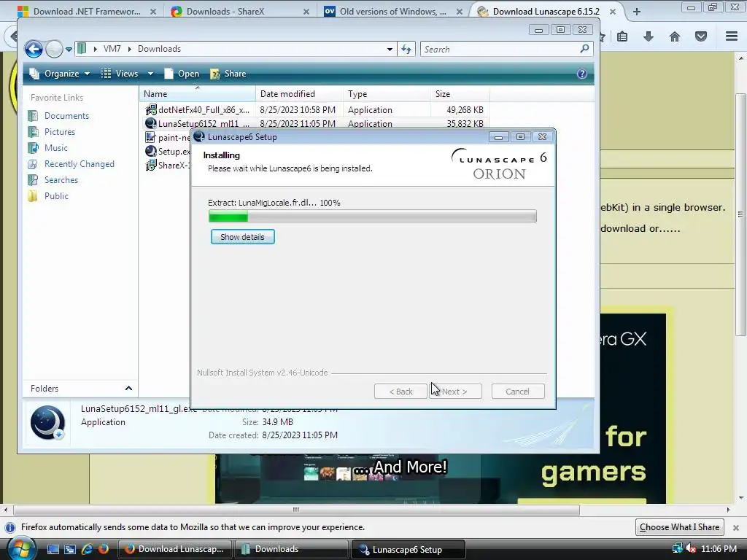Click Explorer back navigation arrow

(34, 49)
